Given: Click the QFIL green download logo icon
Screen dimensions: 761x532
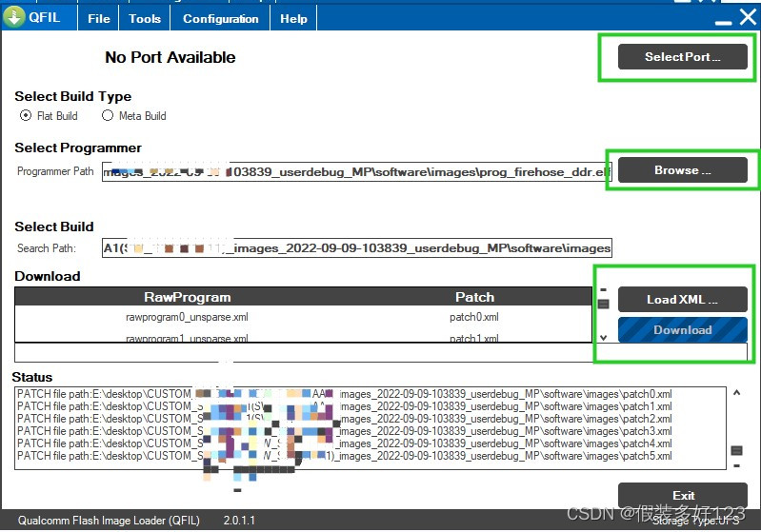Looking at the screenshot, I should point(13,17).
